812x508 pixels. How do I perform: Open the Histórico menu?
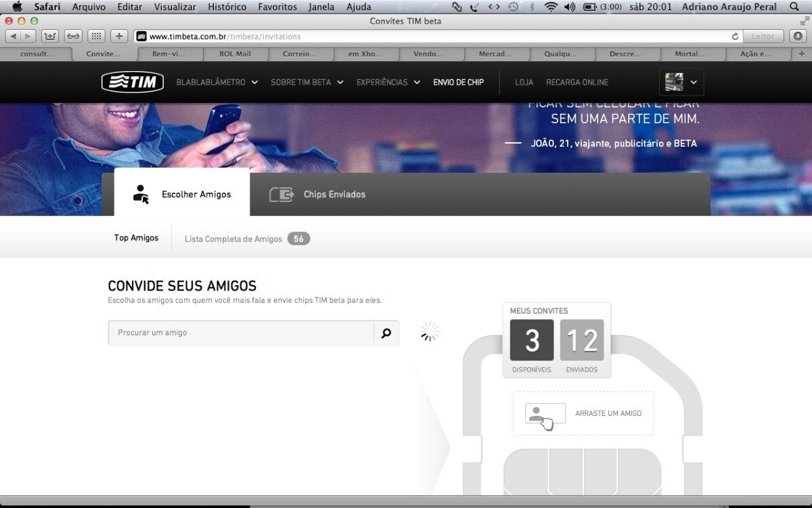(227, 7)
